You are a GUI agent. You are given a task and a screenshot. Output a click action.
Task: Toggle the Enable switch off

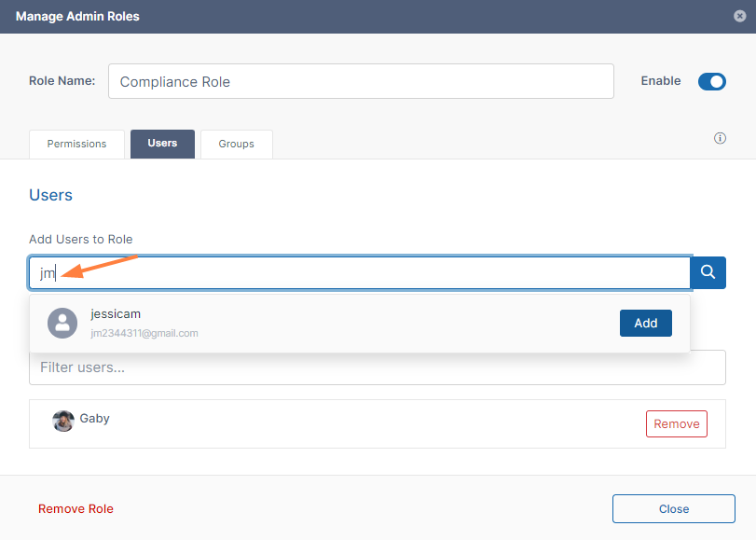[x=711, y=81]
